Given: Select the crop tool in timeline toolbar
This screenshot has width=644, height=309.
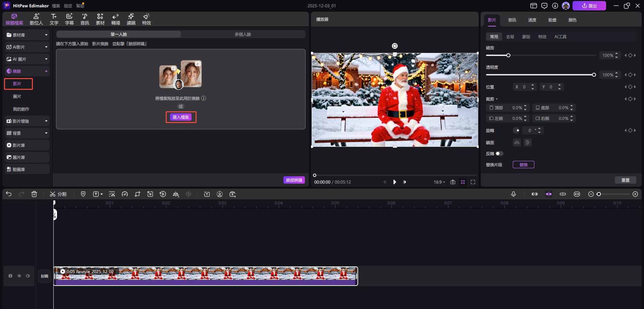Looking at the screenshot, I should point(138,194).
